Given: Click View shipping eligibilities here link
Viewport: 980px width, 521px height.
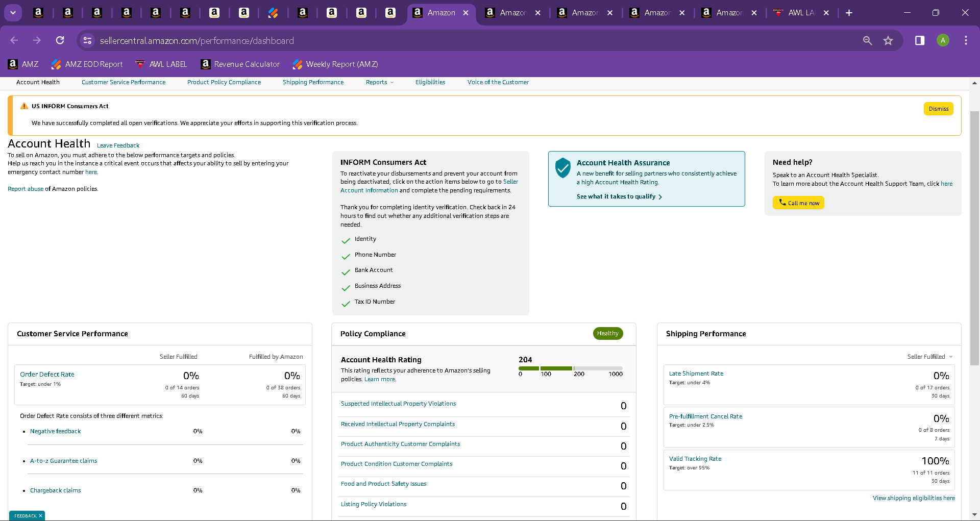Looking at the screenshot, I should point(914,498).
